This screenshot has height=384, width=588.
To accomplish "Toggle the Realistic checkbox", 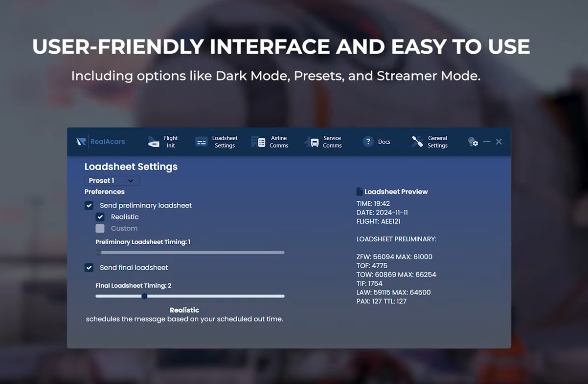I will (100, 217).
